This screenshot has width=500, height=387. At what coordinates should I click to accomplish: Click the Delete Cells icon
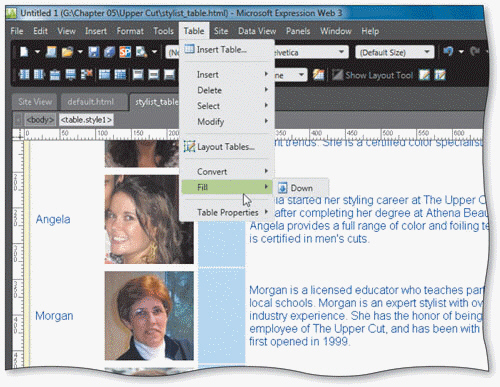click(86, 74)
